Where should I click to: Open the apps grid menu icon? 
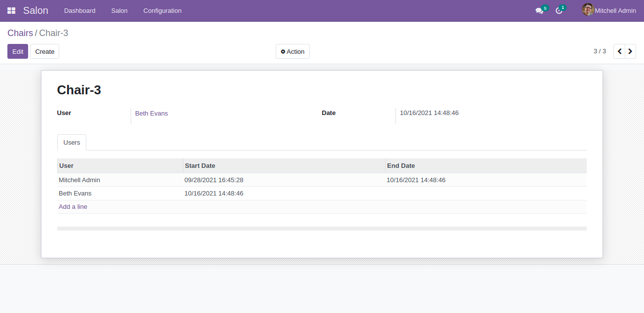click(11, 10)
